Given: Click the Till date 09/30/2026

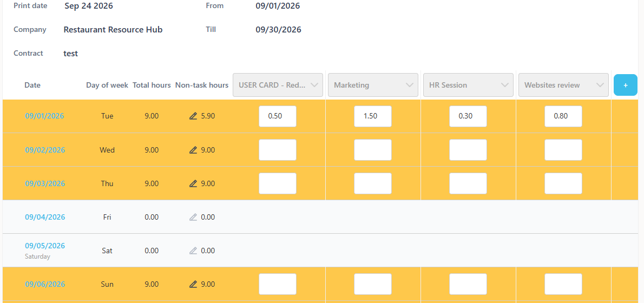Looking at the screenshot, I should 279,30.
